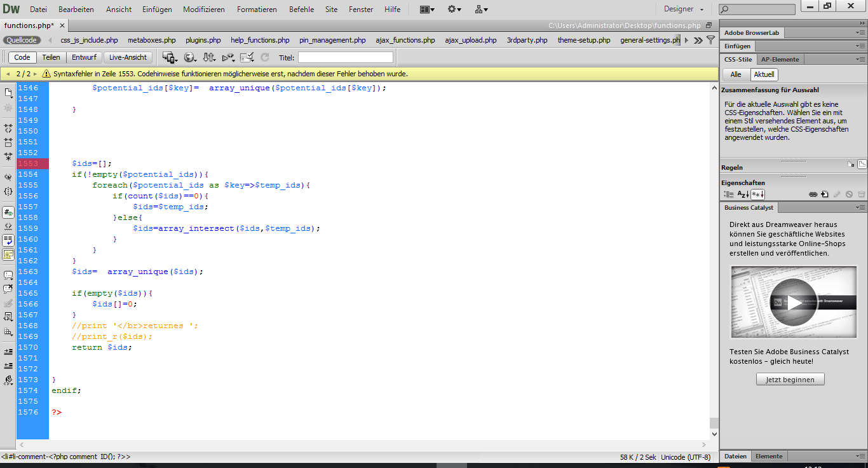Click the new CSS rule icon
Viewport: 868px width, 468px height.
[x=824, y=194]
